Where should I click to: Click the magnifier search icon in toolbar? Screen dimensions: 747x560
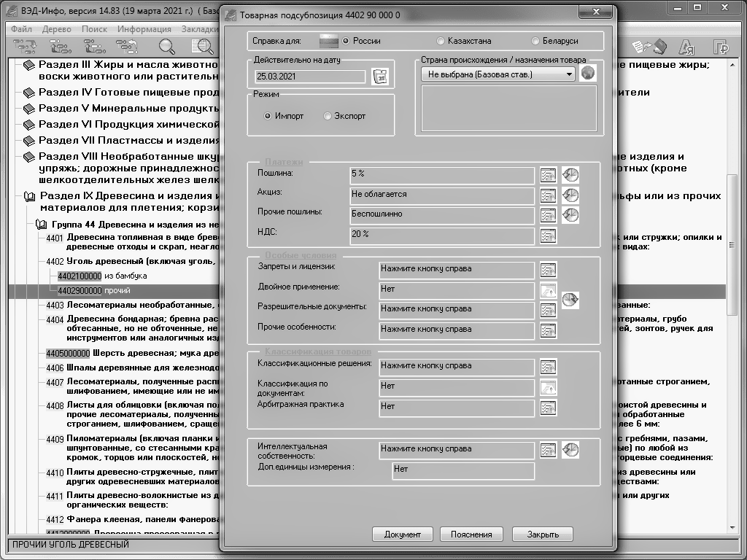(167, 47)
